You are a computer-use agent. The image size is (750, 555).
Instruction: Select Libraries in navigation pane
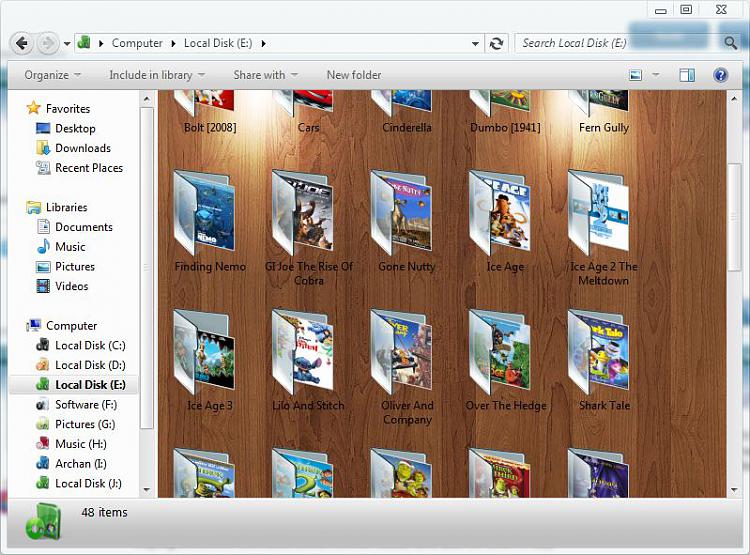point(66,207)
